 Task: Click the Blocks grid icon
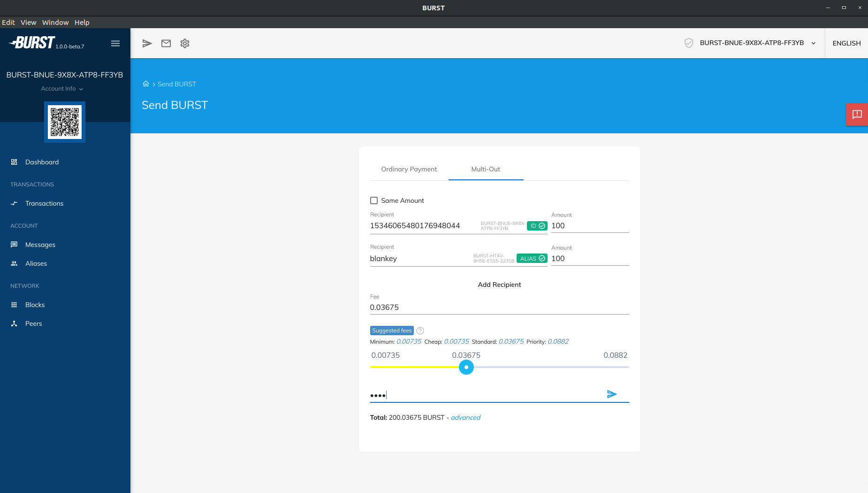tap(14, 305)
